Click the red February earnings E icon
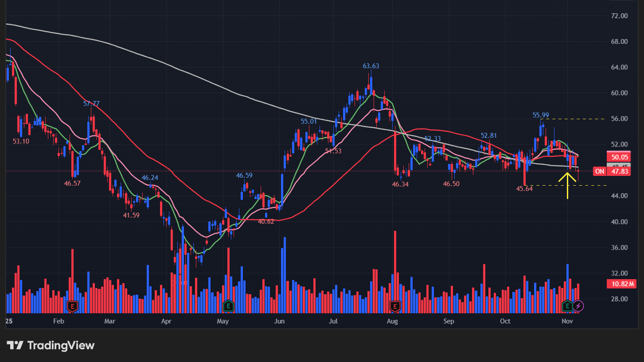 coord(72,305)
